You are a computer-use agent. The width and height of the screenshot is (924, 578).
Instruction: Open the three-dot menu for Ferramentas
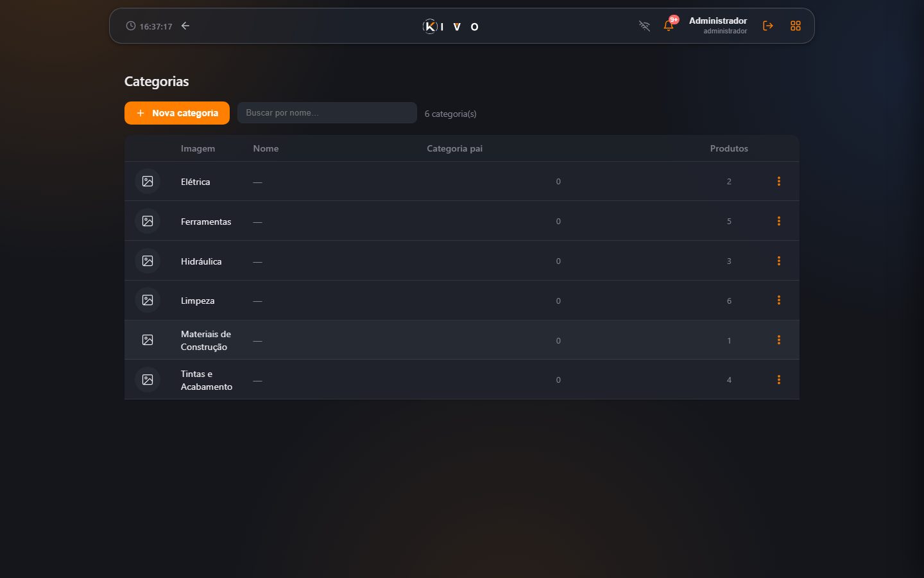779,221
